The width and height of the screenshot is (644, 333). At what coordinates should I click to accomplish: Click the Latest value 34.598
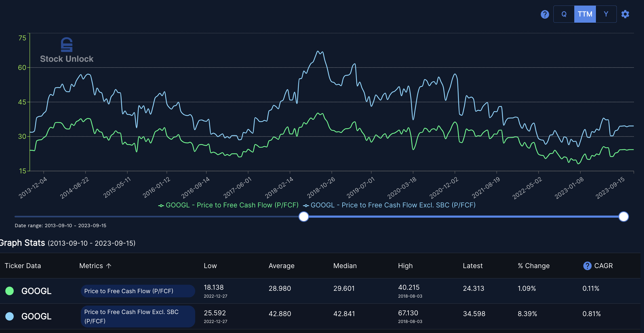pos(474,314)
